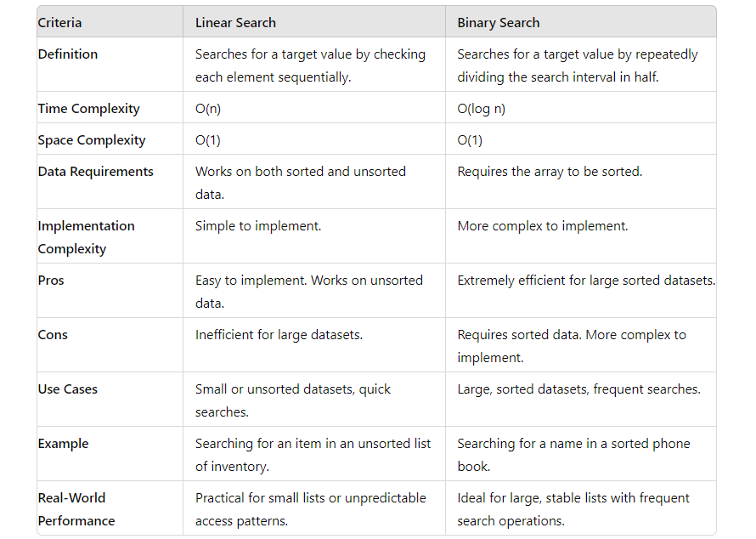Select the 'Simple to implement' cell
Screen dimensions: 756x539
[258, 226]
